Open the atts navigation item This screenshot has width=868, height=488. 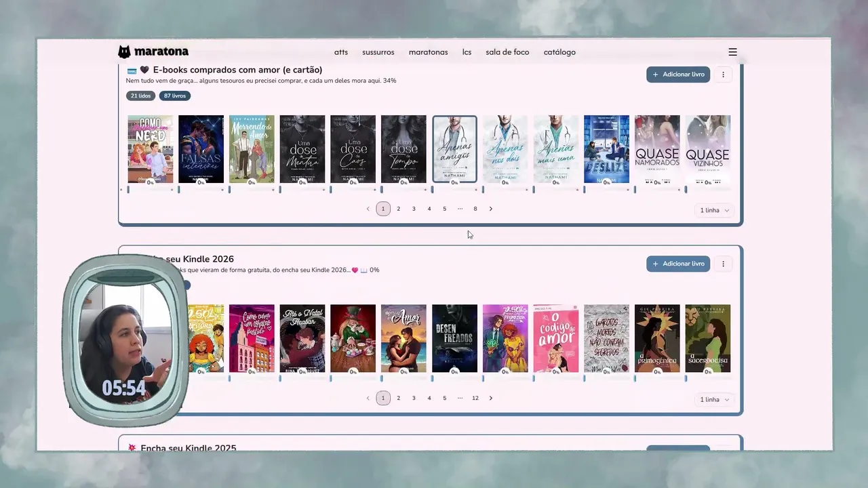341,52
